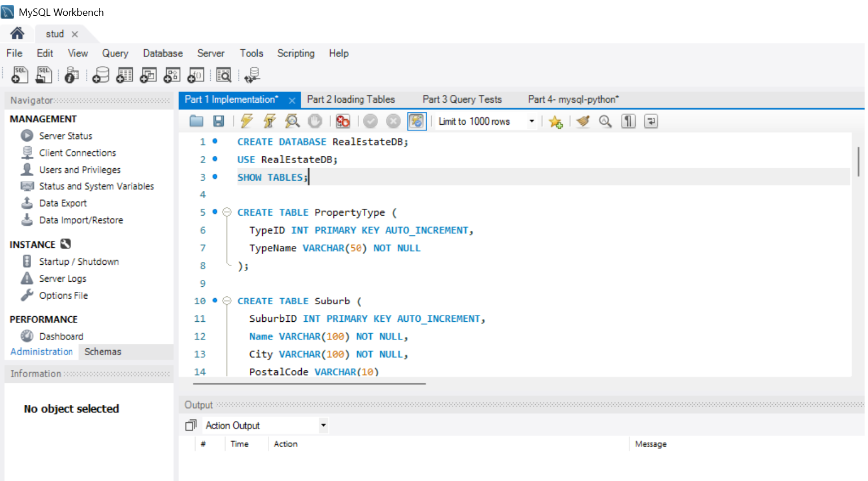
Task: Click the Beautify query broom icon
Action: click(583, 121)
